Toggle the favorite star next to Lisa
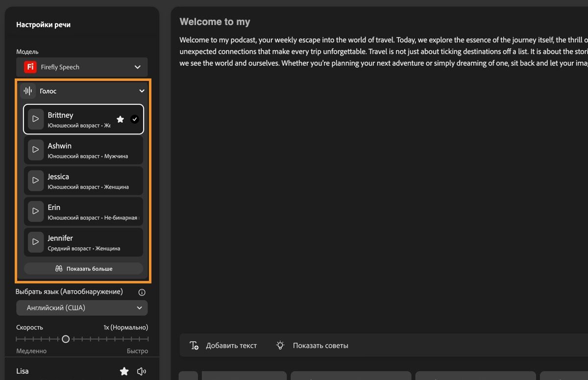 point(124,371)
